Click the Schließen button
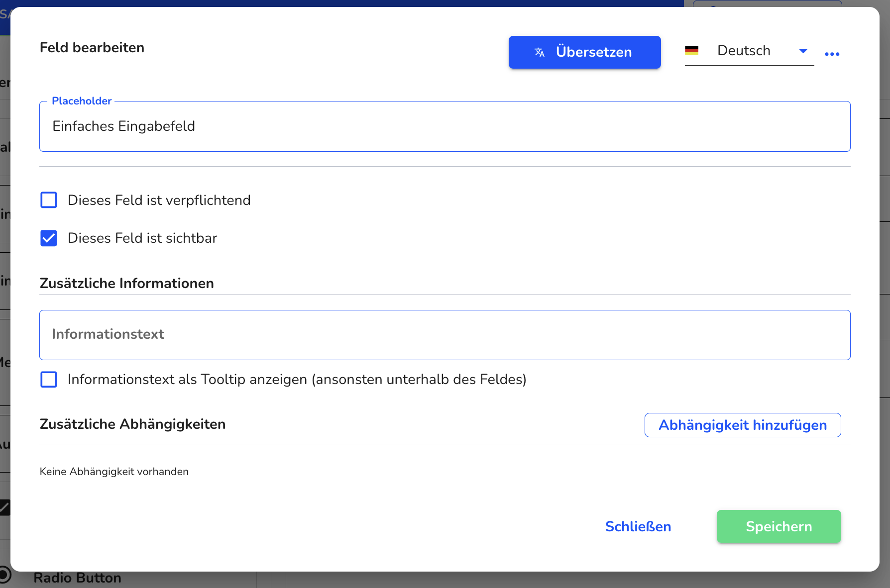Screen dimensions: 890x588 638,526
